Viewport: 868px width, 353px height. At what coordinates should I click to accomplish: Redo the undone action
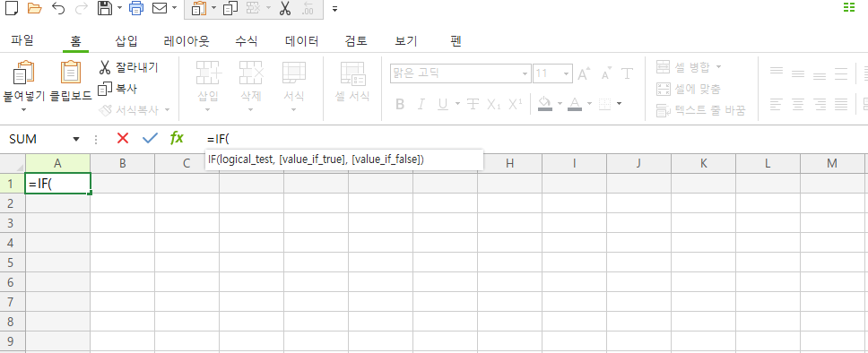[81, 8]
